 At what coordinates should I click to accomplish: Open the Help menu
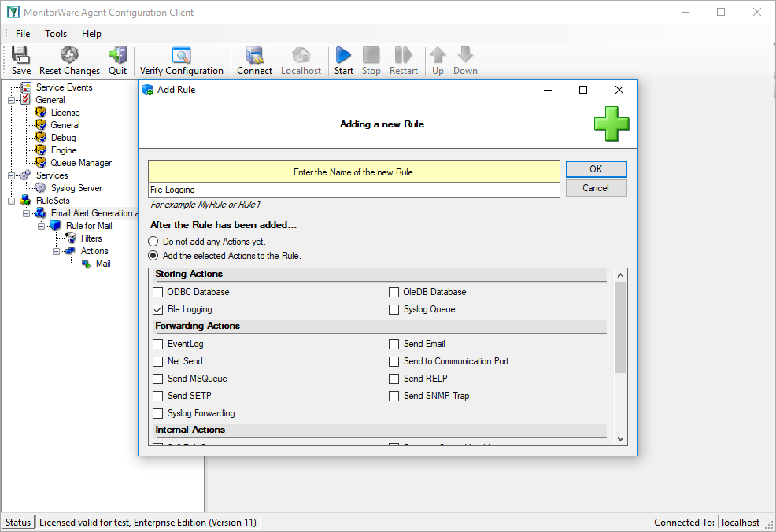[91, 34]
